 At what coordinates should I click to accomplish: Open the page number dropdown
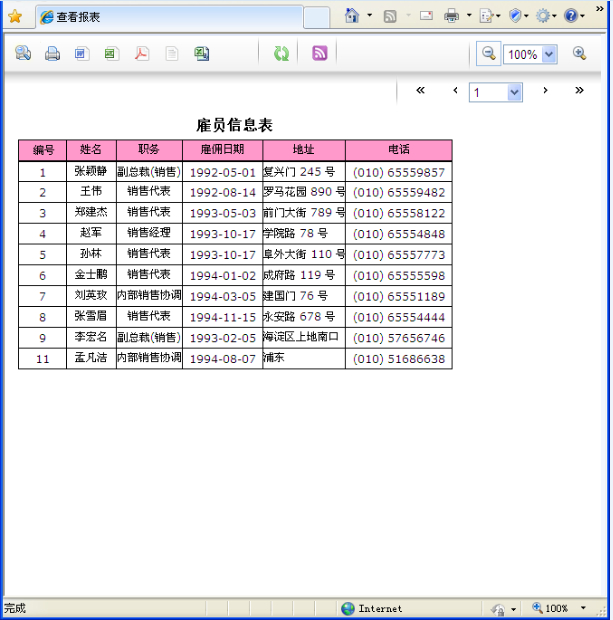514,93
